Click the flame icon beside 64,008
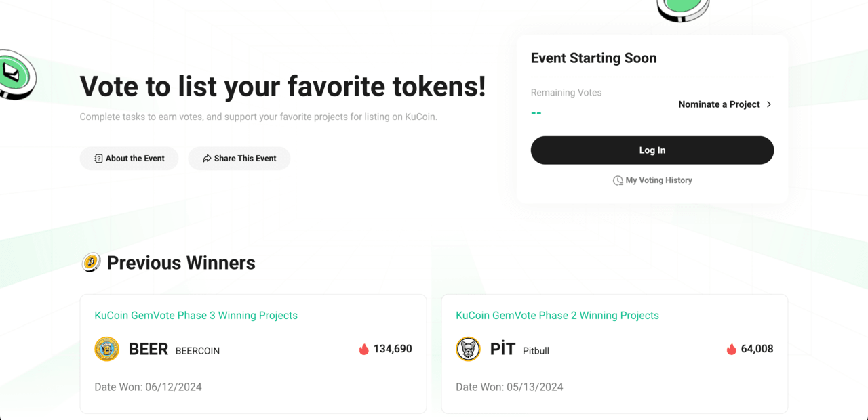 (731, 349)
